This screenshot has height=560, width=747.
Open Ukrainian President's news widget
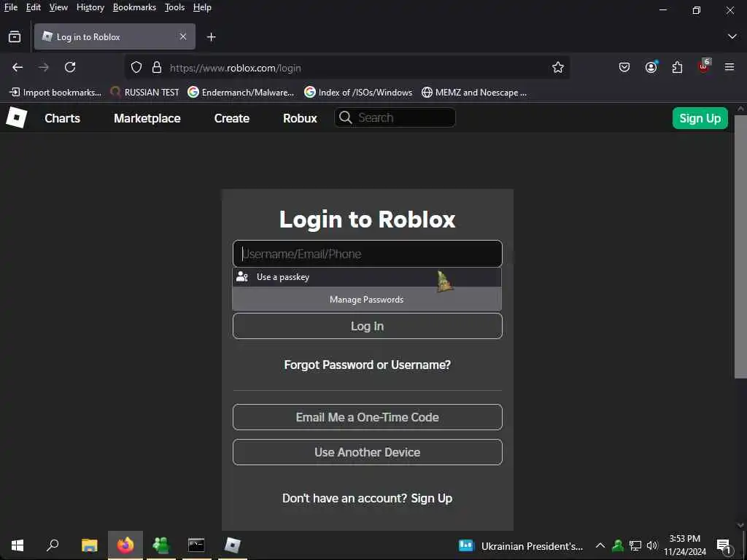(521, 545)
